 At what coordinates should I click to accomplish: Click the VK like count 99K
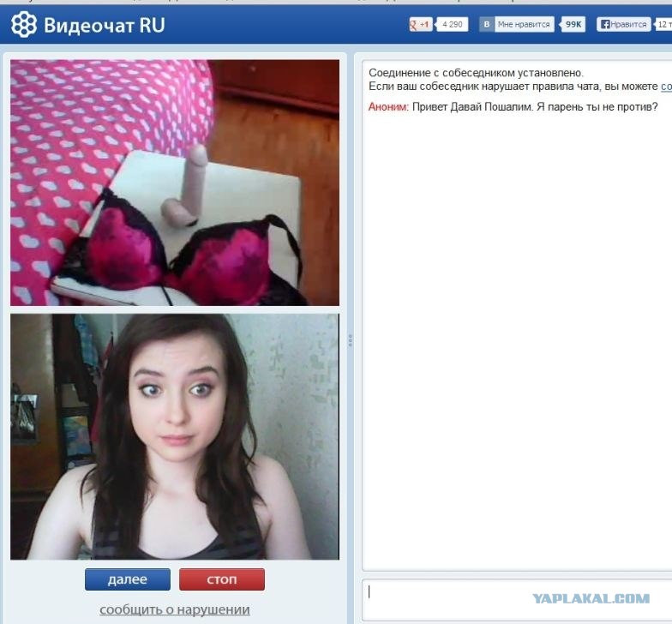point(573,24)
